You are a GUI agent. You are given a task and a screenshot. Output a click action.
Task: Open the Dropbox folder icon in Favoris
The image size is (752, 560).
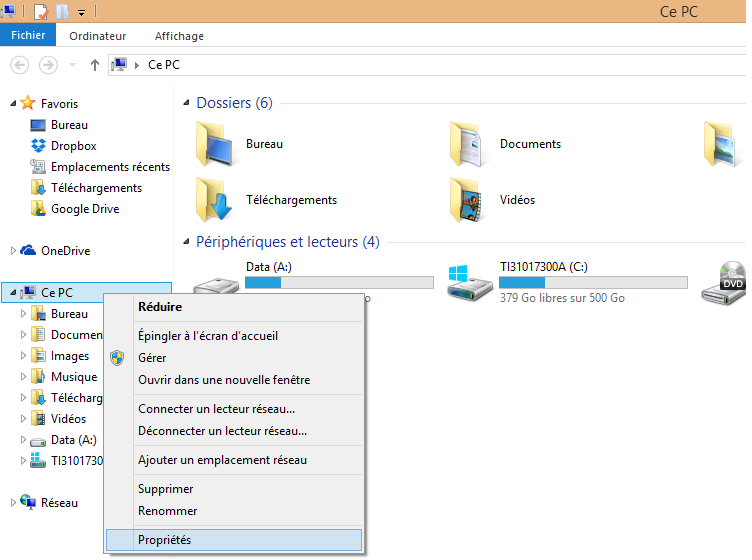38,146
